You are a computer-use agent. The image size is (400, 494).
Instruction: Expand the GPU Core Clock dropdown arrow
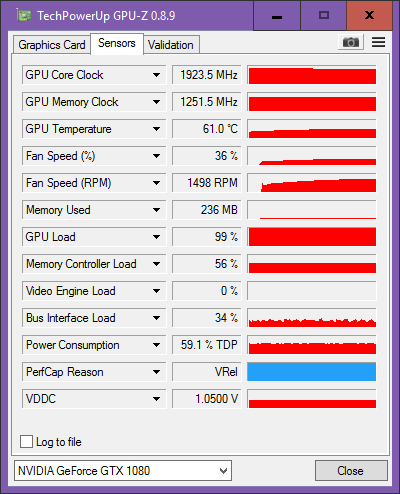pos(156,75)
